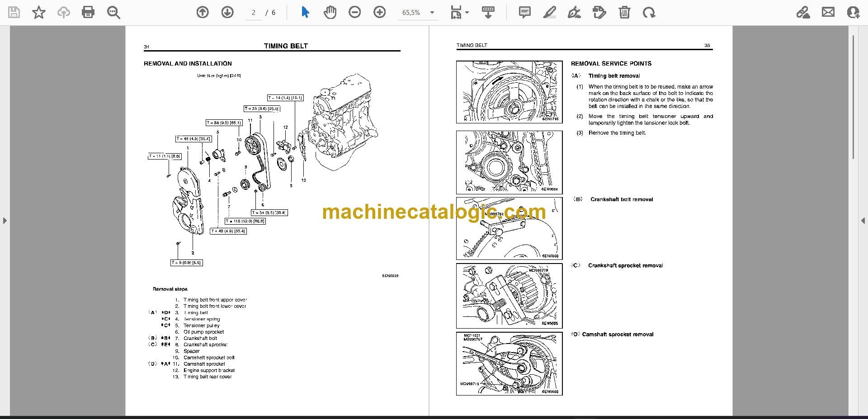Click the 'Tensioner spring' list item
The image size is (868, 419).
(x=202, y=319)
